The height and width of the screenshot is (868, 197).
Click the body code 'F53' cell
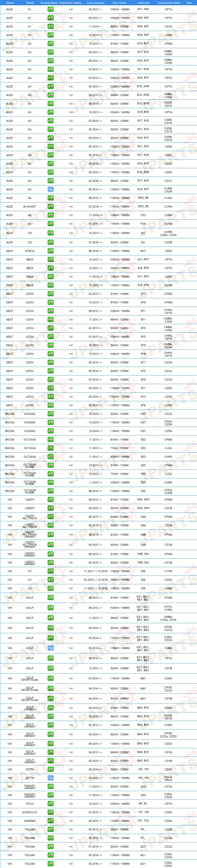pos(143,215)
